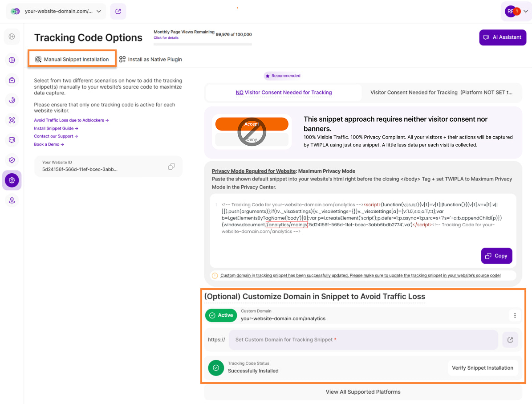The height and width of the screenshot is (404, 532).
Task: Select Visitor Consent Needed for Tracking tab
Action: 441,93
